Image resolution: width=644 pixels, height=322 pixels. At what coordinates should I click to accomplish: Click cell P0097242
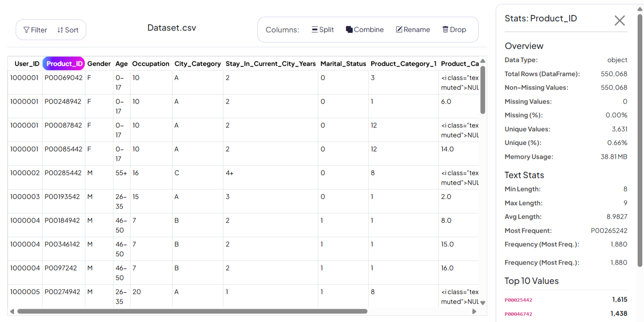[x=64, y=273]
